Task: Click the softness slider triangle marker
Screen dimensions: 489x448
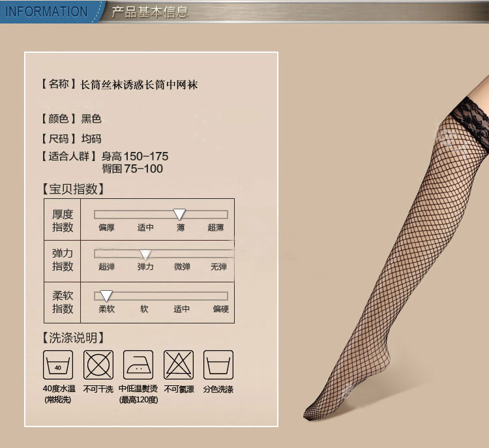Action: (x=106, y=295)
